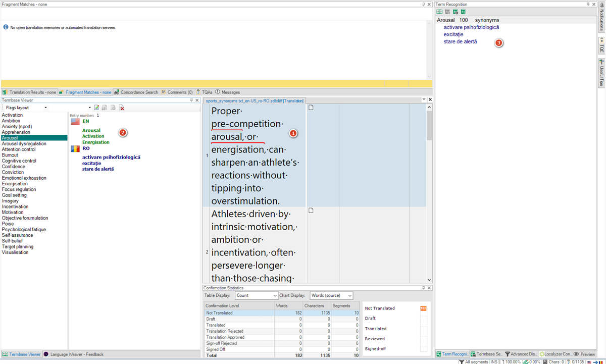Viewport: 606px width, 364px height.
Task: Open the Chart Display Words (source) dropdown
Action: 331,295
